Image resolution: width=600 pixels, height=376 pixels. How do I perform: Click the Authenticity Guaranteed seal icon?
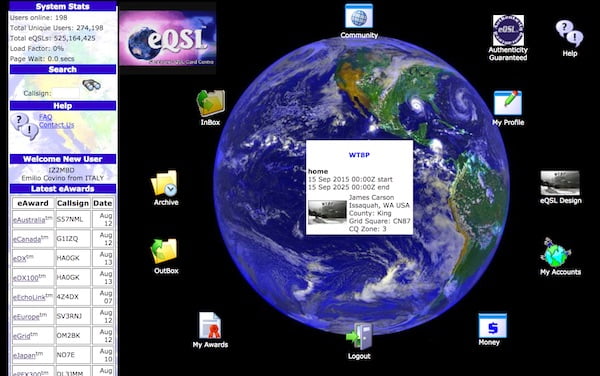pos(508,31)
